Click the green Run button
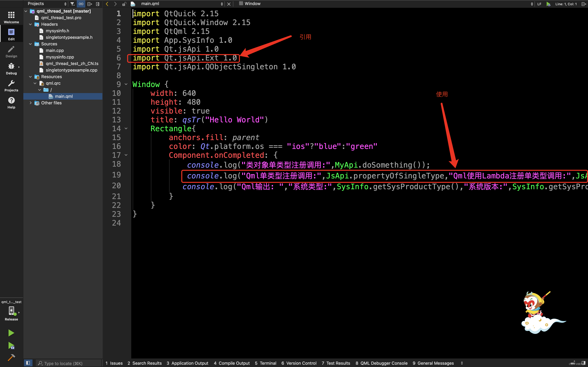588x367 pixels. tap(11, 333)
